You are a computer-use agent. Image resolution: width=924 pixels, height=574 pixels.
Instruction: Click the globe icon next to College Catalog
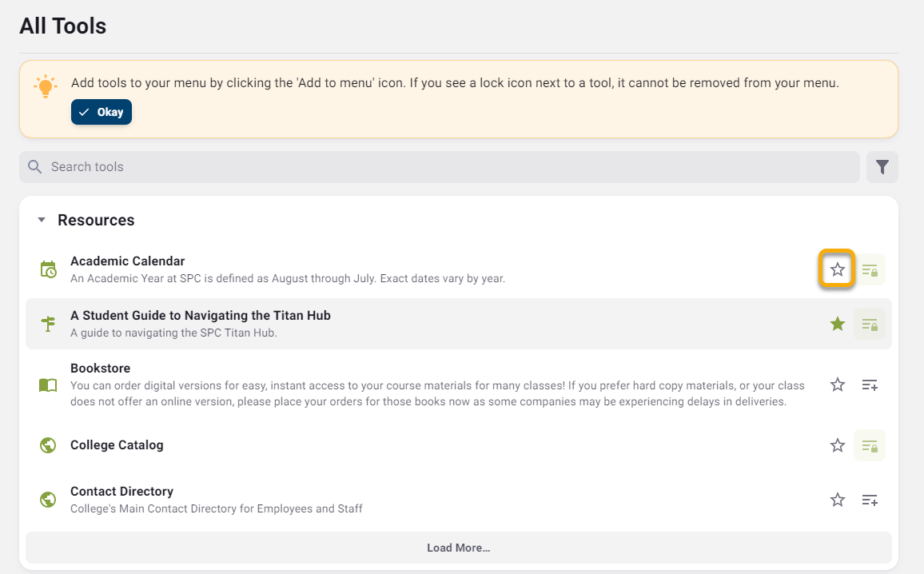click(x=48, y=444)
